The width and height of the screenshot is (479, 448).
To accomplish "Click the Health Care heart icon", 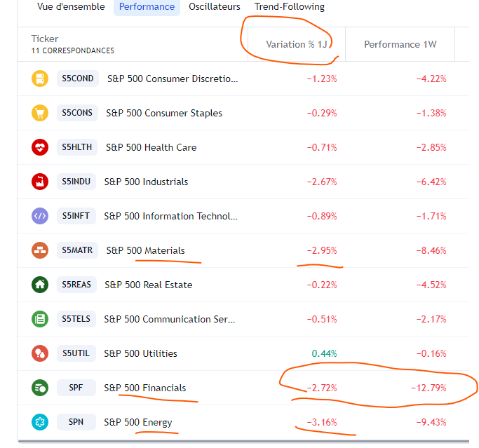I will point(40,147).
